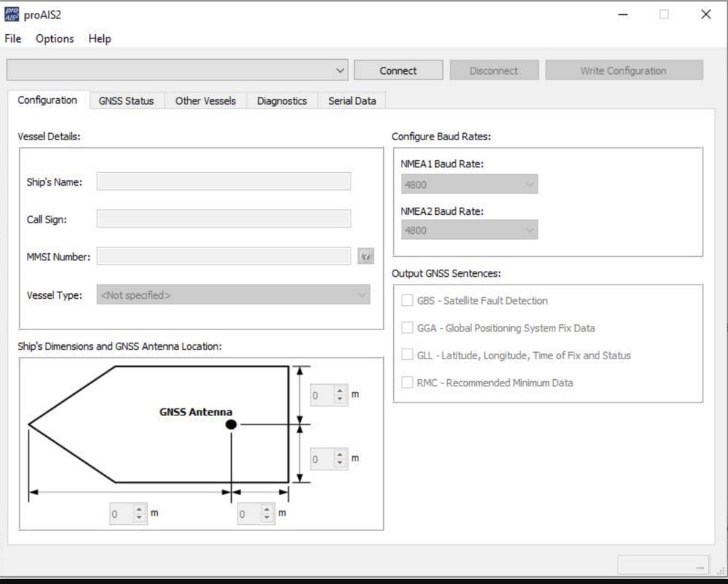Click the GNSS Antenna dot in ship diagram
The width and height of the screenshot is (728, 584).
(x=231, y=424)
